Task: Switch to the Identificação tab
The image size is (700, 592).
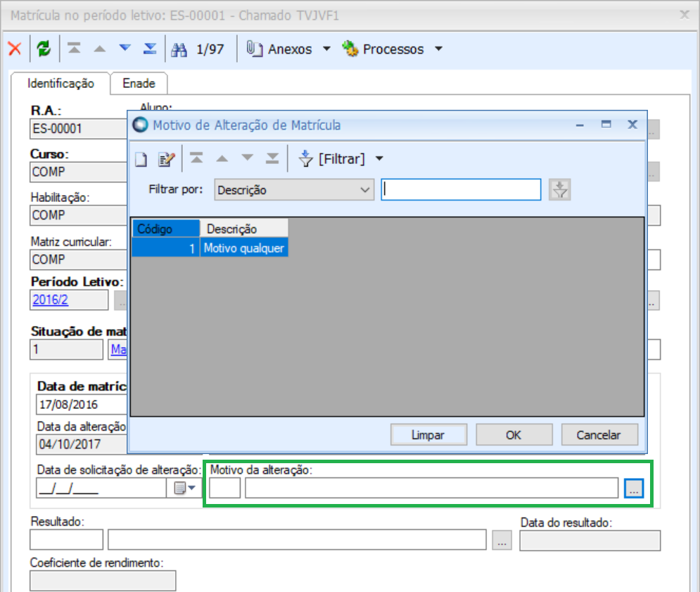Action: point(61,84)
